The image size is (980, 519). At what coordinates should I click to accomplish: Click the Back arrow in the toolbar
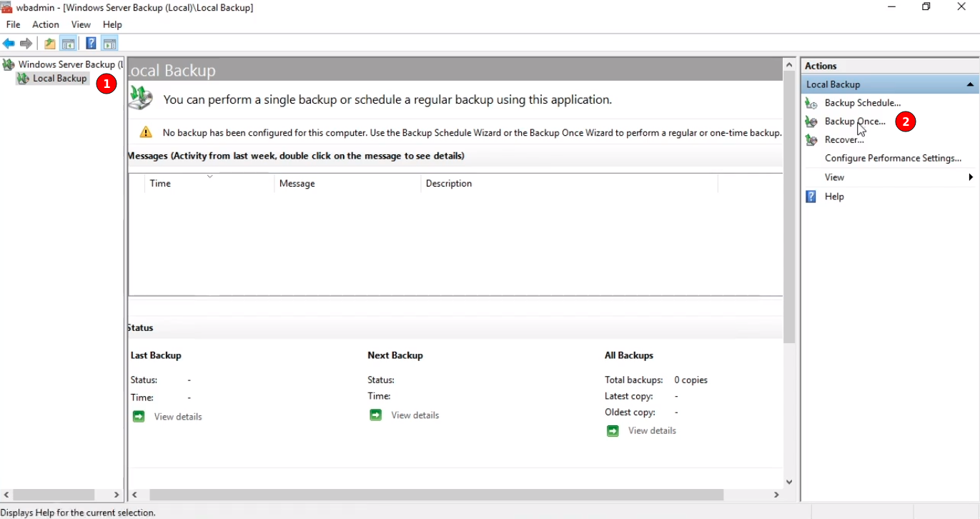pos(9,44)
